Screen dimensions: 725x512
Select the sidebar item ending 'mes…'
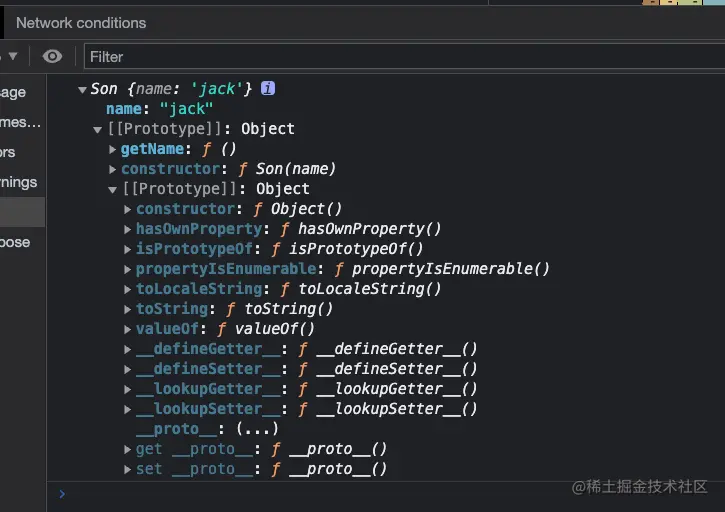(20, 122)
